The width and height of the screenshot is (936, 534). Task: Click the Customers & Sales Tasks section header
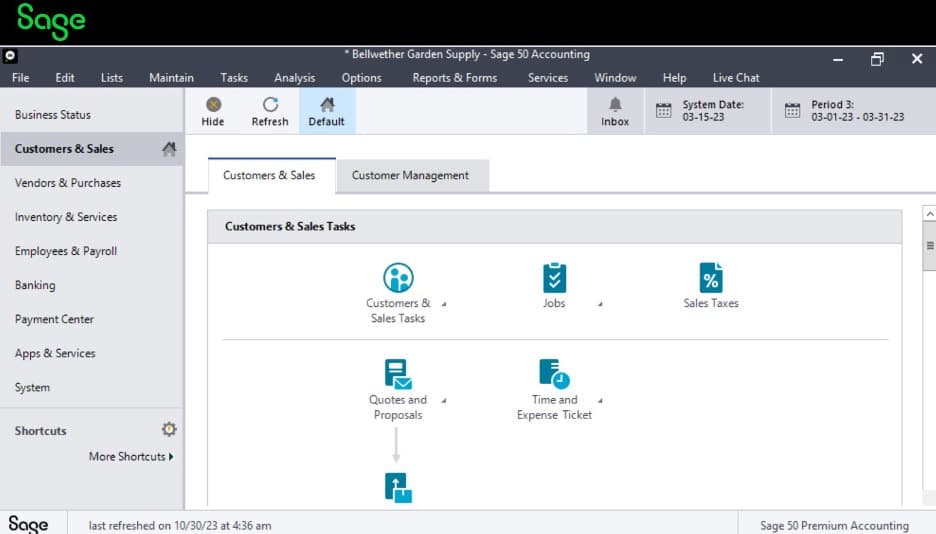coord(555,226)
